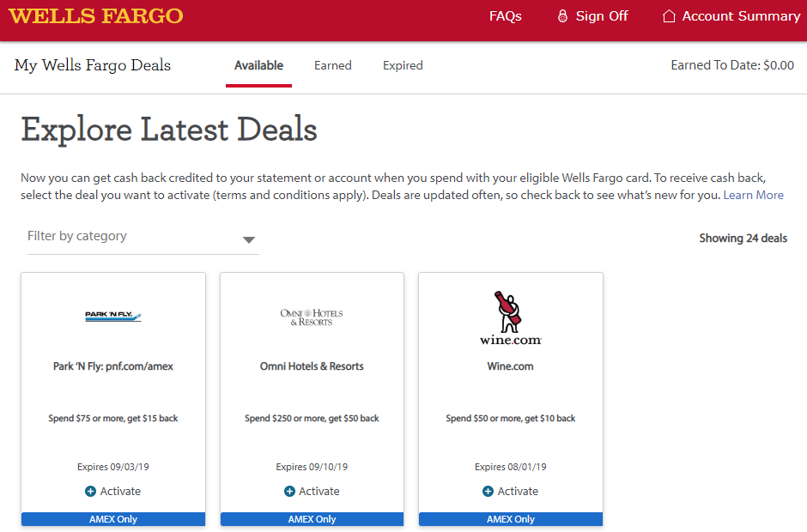
Task: Click the Wells Fargo logo
Action: 94,15
